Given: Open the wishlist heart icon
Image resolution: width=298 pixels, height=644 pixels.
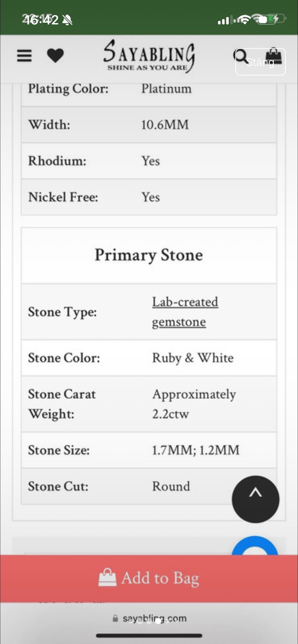Looking at the screenshot, I should [55, 56].
